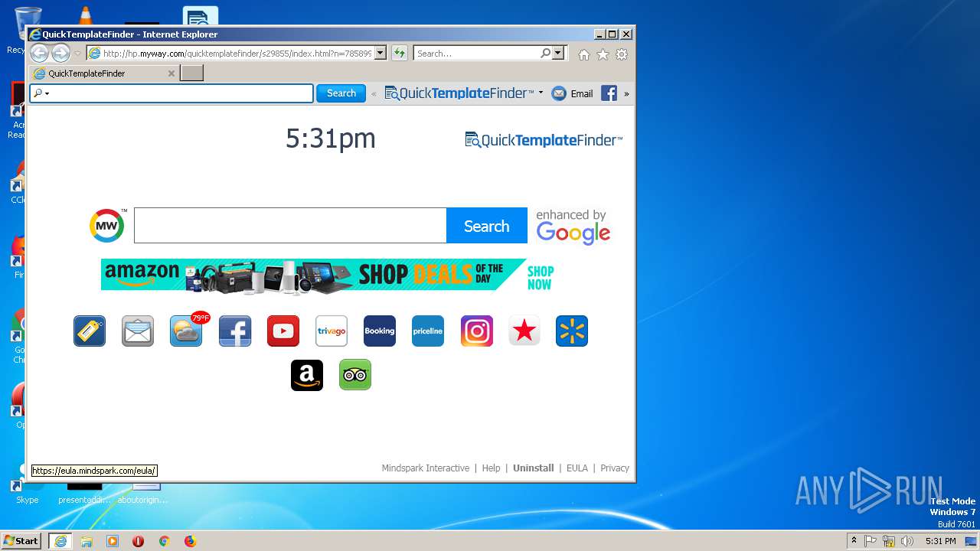Open Windows Explorer folder in taskbar

(87, 541)
